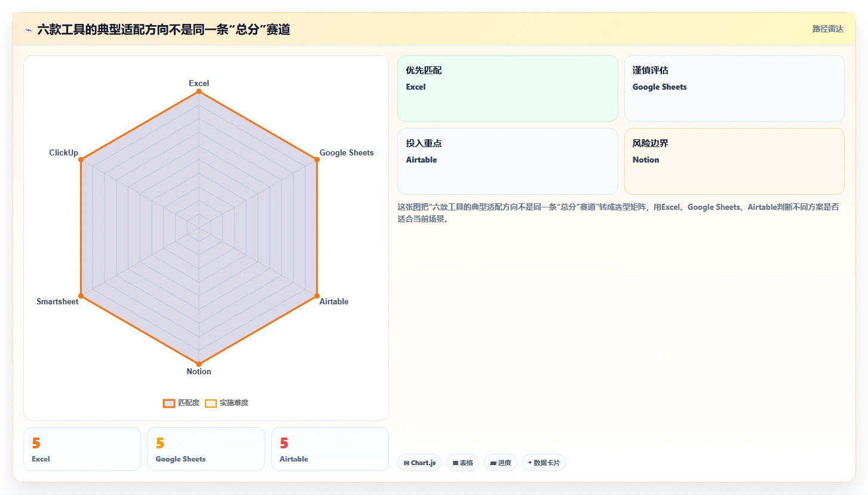The image size is (868, 495).
Task: Open the 谨慎评估 Google Sheets card
Action: coord(734,88)
